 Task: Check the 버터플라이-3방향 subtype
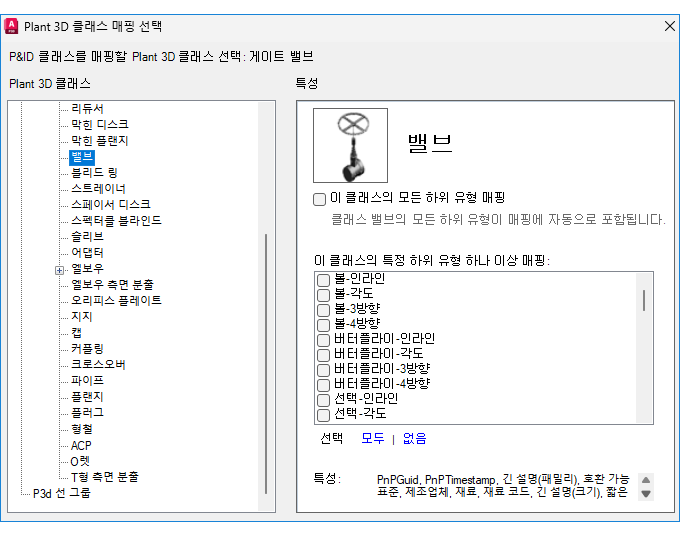click(324, 370)
